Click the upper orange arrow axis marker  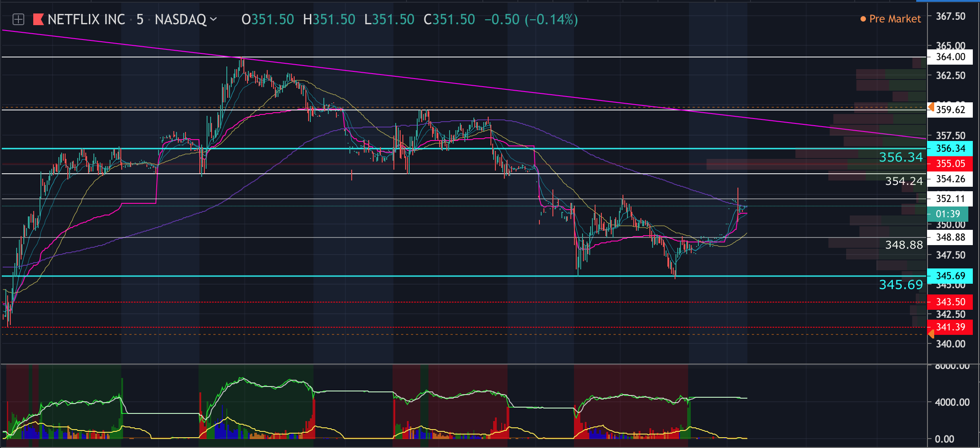click(931, 107)
